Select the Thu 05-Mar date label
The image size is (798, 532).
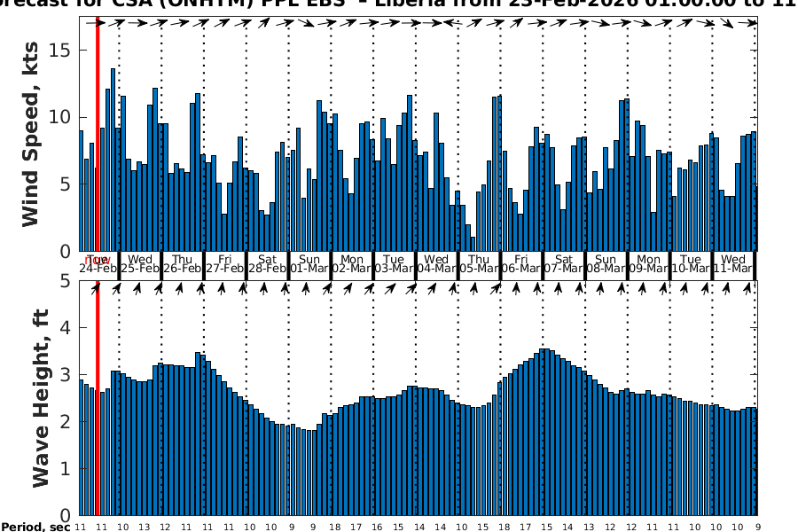[479, 263]
